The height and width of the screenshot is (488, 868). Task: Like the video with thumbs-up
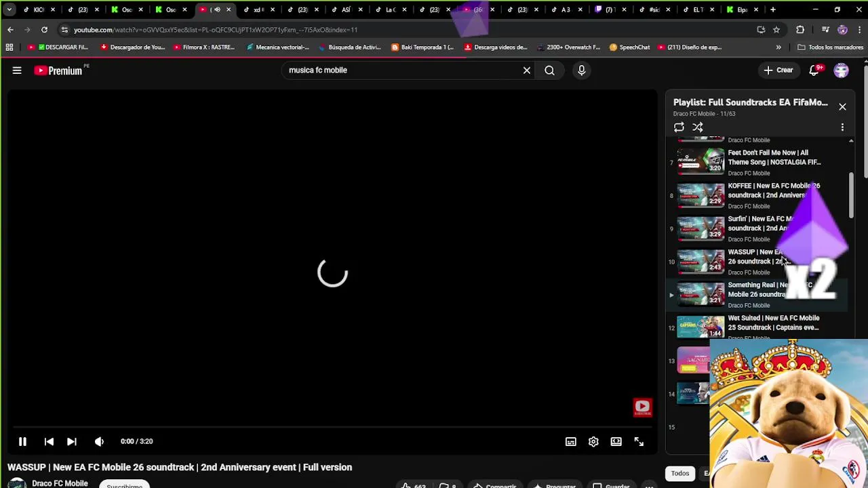[414, 485]
